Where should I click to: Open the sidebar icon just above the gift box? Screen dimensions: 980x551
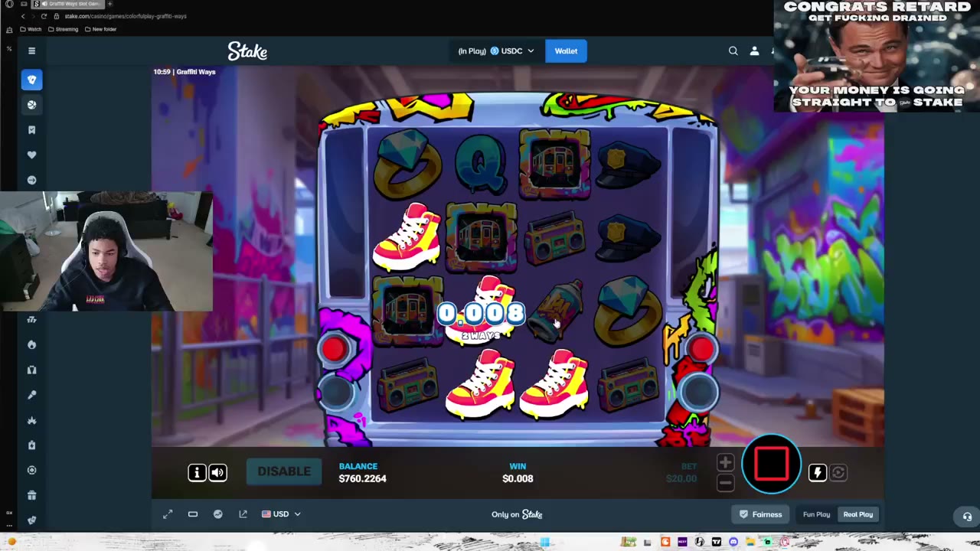pos(31,470)
